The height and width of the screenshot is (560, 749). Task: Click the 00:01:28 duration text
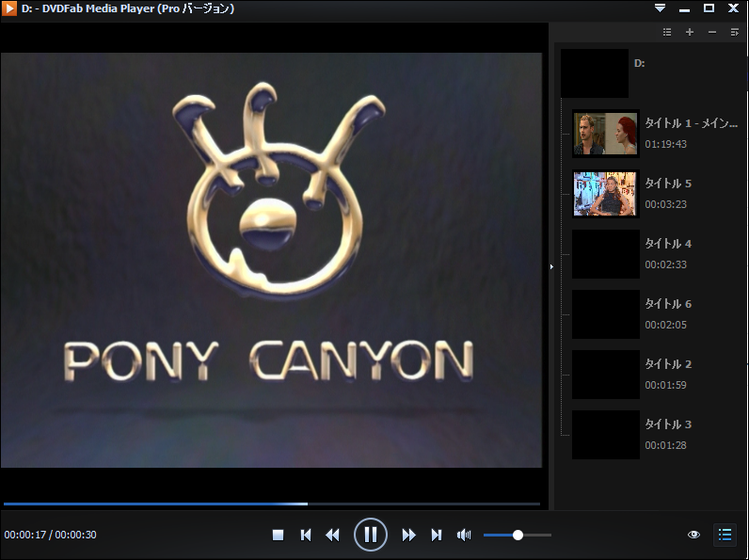coord(666,445)
